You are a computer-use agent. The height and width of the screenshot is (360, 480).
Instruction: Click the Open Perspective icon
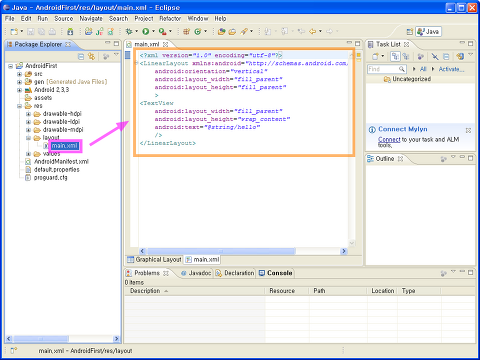click(x=410, y=32)
